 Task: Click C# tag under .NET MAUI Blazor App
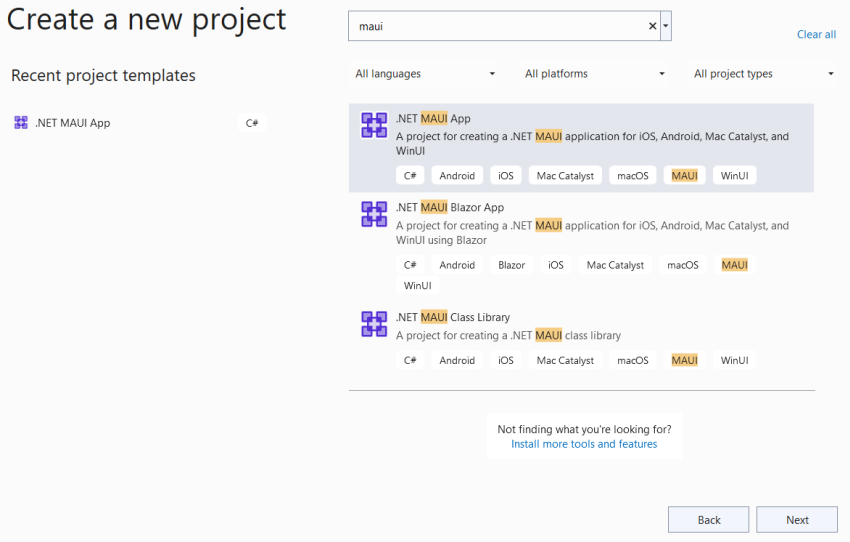click(x=410, y=265)
